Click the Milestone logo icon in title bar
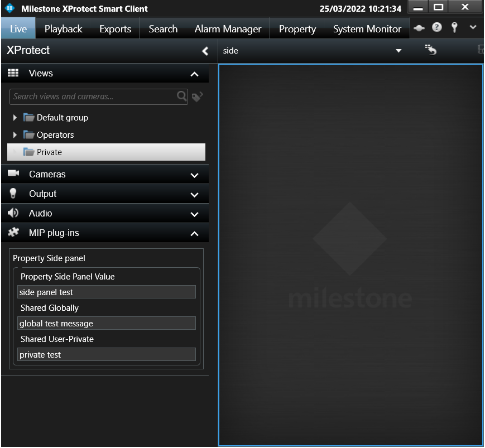The width and height of the screenshot is (485, 448). (x=10, y=8)
